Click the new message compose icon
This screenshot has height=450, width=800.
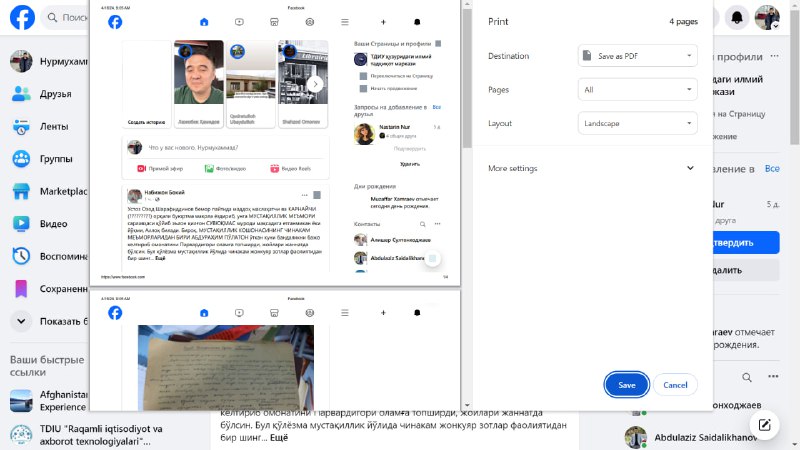tap(764, 425)
